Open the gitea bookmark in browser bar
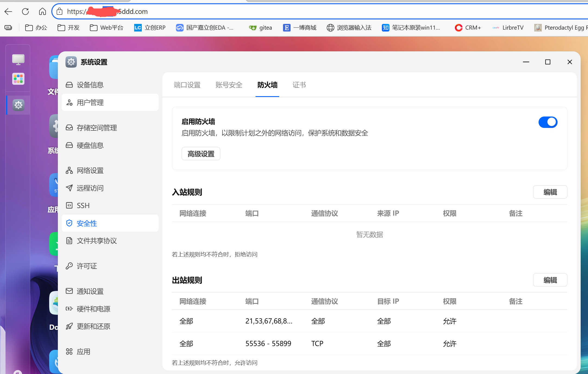The width and height of the screenshot is (588, 374). pyautogui.click(x=260, y=27)
